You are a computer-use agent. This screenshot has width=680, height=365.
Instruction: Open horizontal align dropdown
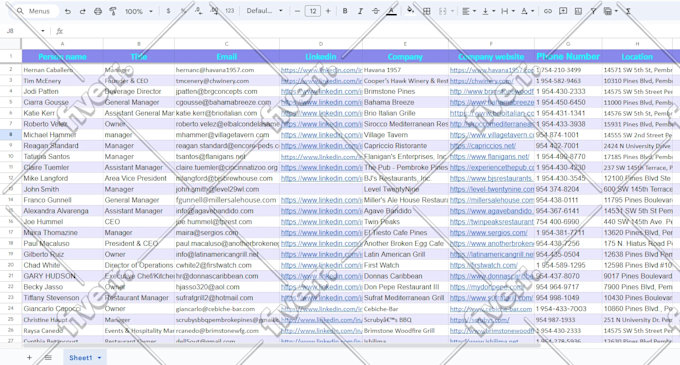pos(468,11)
